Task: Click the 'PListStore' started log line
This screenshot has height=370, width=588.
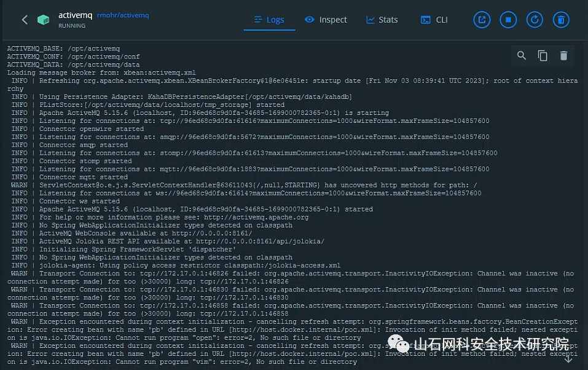Action: click(147, 104)
